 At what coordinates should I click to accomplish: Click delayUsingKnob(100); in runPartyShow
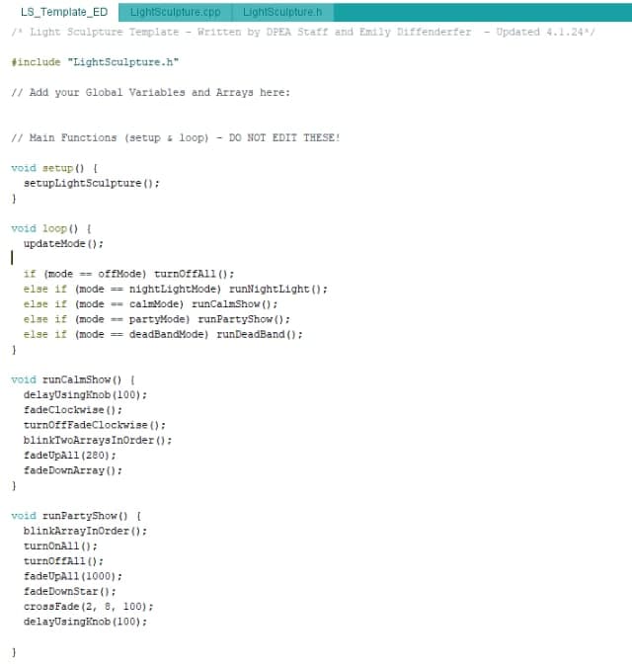(85, 622)
